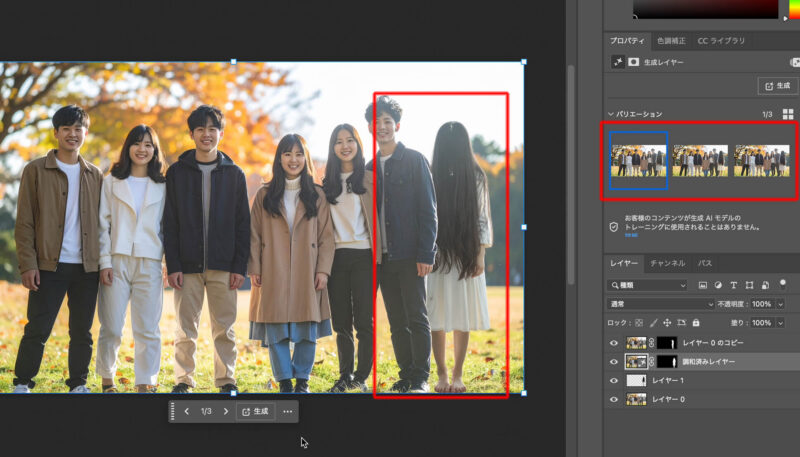Select the レイヤー 0 のコピー layer thumbnail

click(x=636, y=343)
